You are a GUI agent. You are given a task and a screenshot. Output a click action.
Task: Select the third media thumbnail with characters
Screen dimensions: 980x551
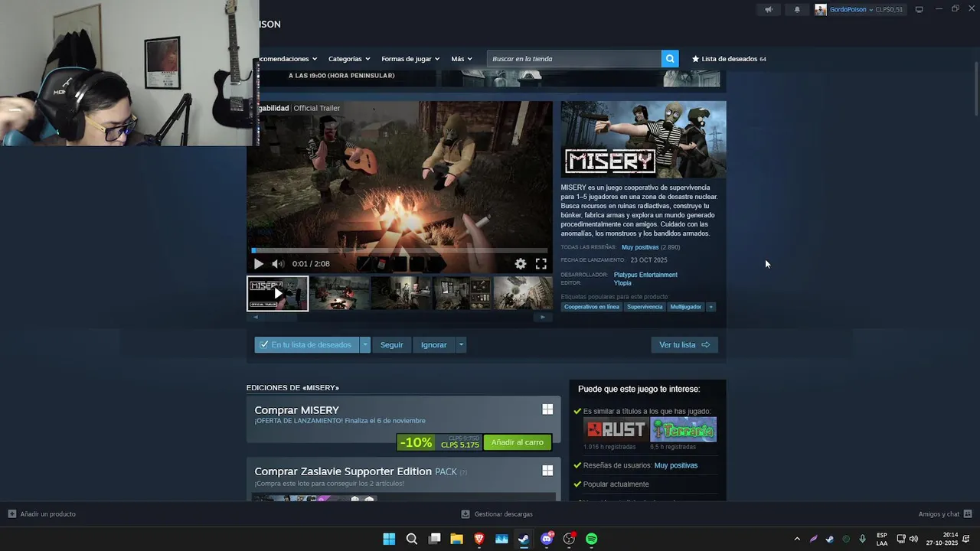pyautogui.click(x=400, y=293)
